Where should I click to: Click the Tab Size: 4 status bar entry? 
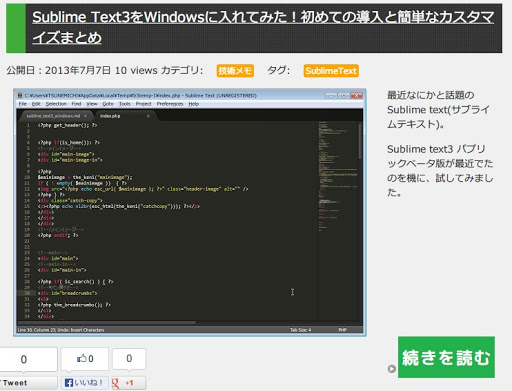point(300,330)
